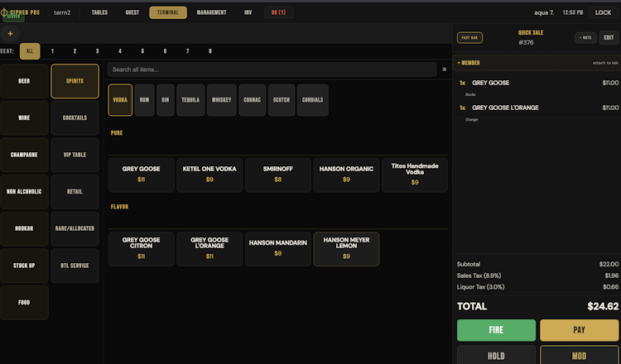This screenshot has height=364, width=621.
Task: Choose seat 2
Action: coord(75,51)
